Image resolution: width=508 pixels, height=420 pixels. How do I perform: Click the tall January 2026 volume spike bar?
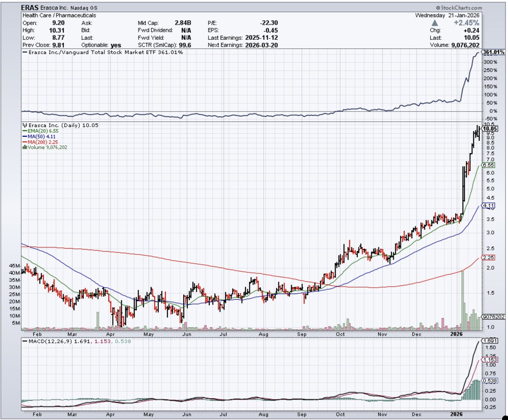[x=462, y=300]
